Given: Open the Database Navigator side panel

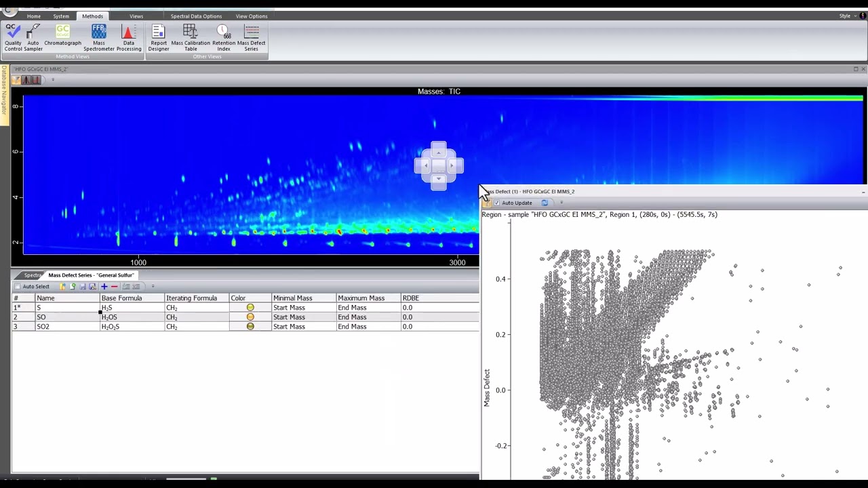Looking at the screenshot, I should tap(4, 95).
